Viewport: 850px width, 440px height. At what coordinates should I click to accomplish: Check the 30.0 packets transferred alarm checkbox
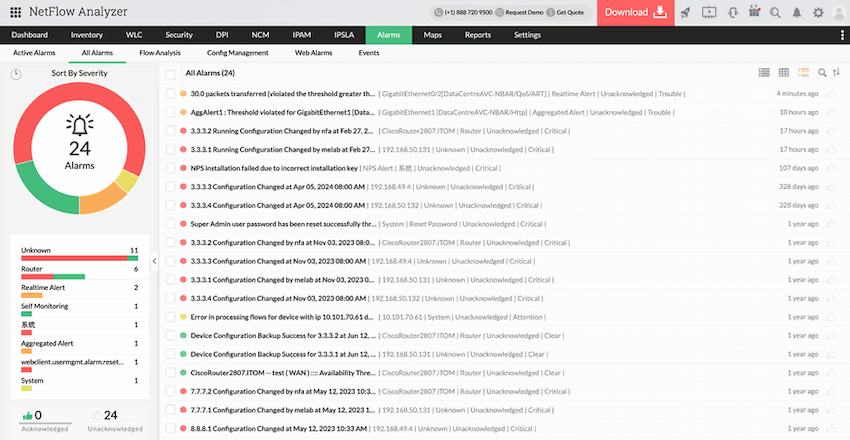(x=171, y=94)
